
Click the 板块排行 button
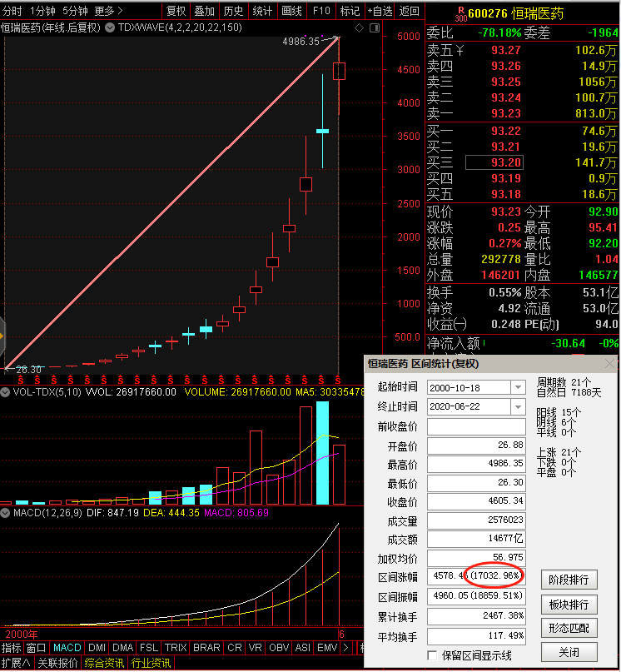tap(569, 605)
